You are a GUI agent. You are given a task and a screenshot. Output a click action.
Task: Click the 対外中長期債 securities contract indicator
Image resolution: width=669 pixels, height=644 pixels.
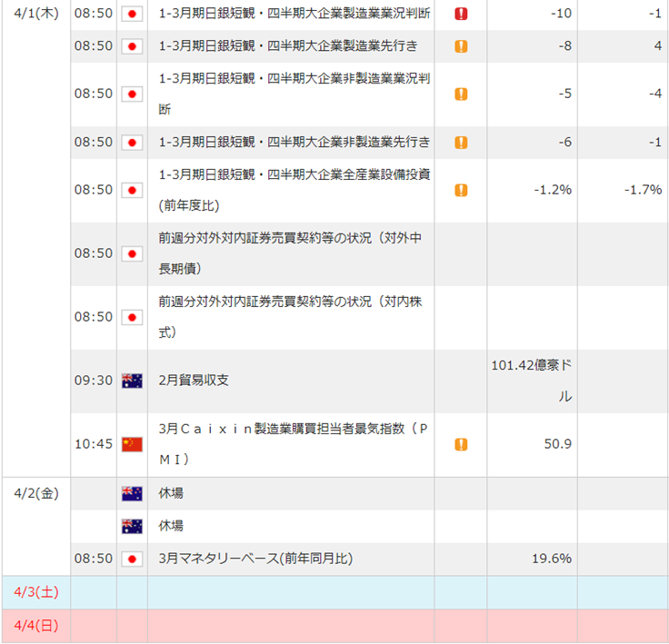pos(290,253)
